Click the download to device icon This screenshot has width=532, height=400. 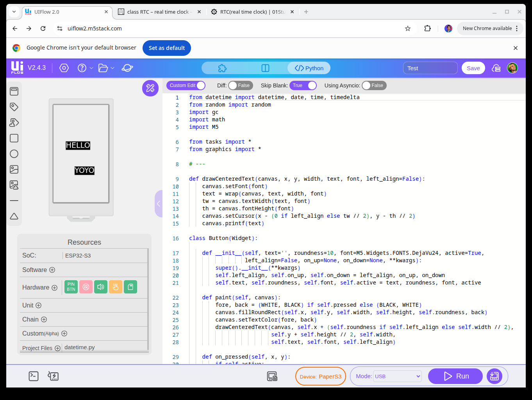tap(494, 376)
